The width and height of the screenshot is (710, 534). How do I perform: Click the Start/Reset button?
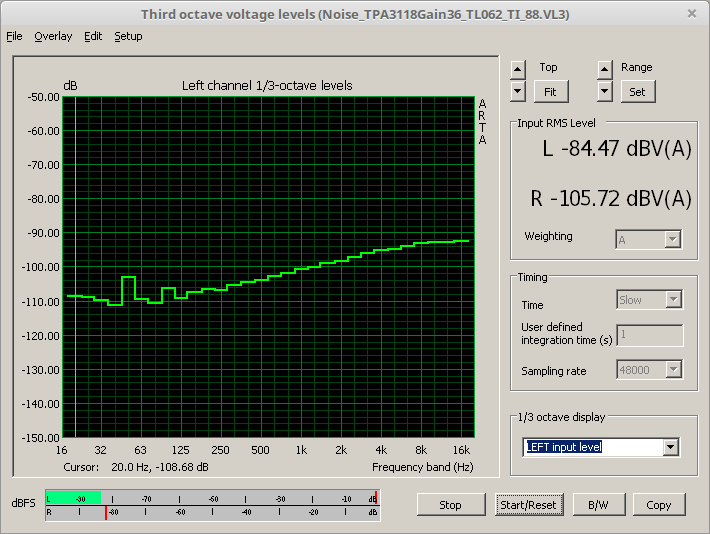(x=528, y=505)
